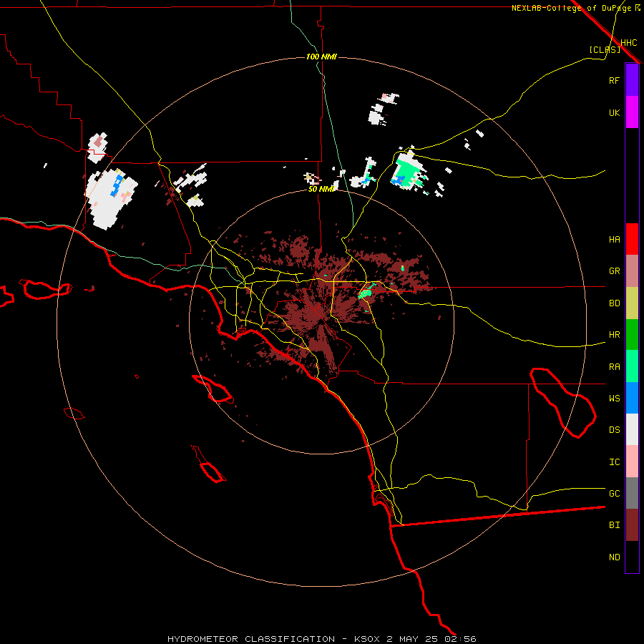The height and width of the screenshot is (644, 644).
Task: Click the RA legend label
Action: pyautogui.click(x=614, y=366)
